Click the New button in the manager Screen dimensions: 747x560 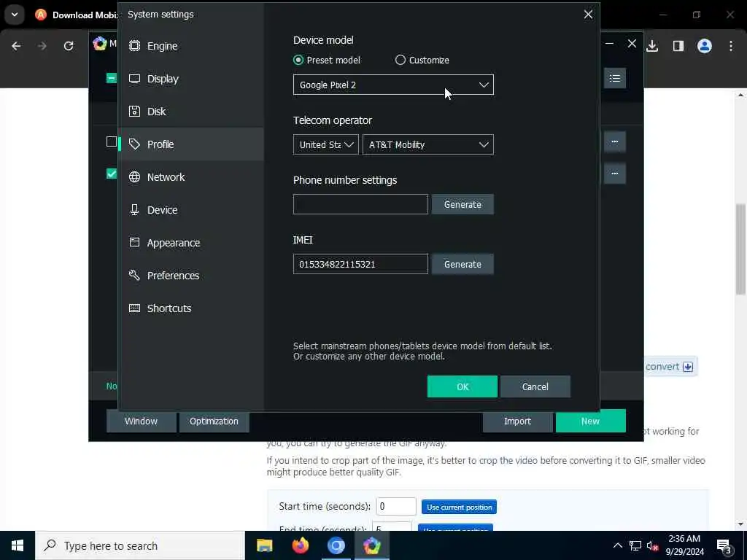[590, 421]
